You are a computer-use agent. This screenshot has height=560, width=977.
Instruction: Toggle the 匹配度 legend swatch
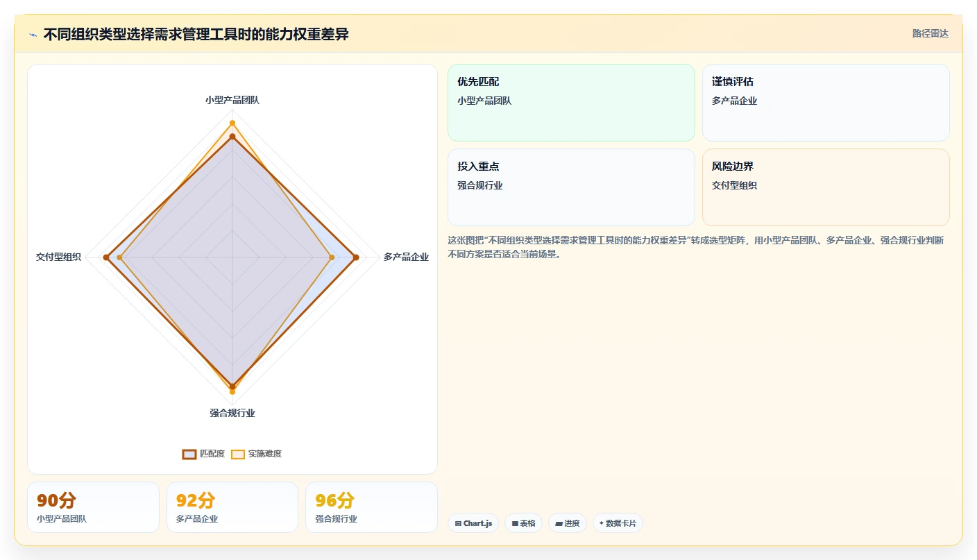189,454
